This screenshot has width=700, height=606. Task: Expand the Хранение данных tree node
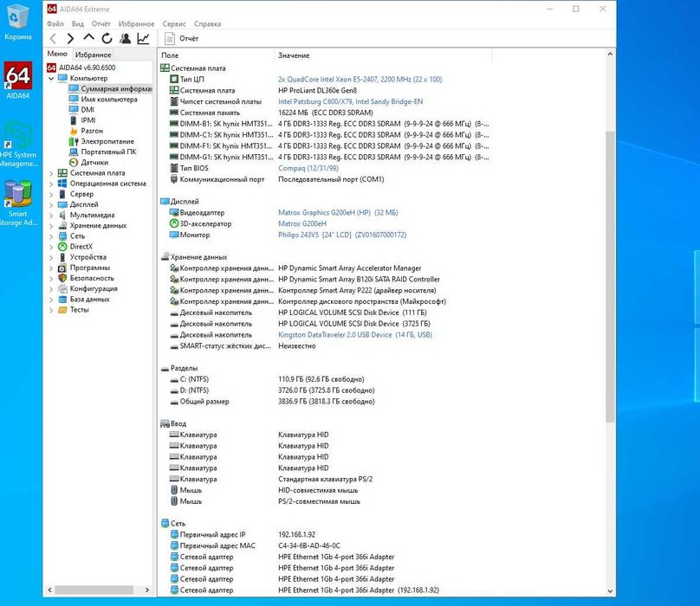coord(51,226)
